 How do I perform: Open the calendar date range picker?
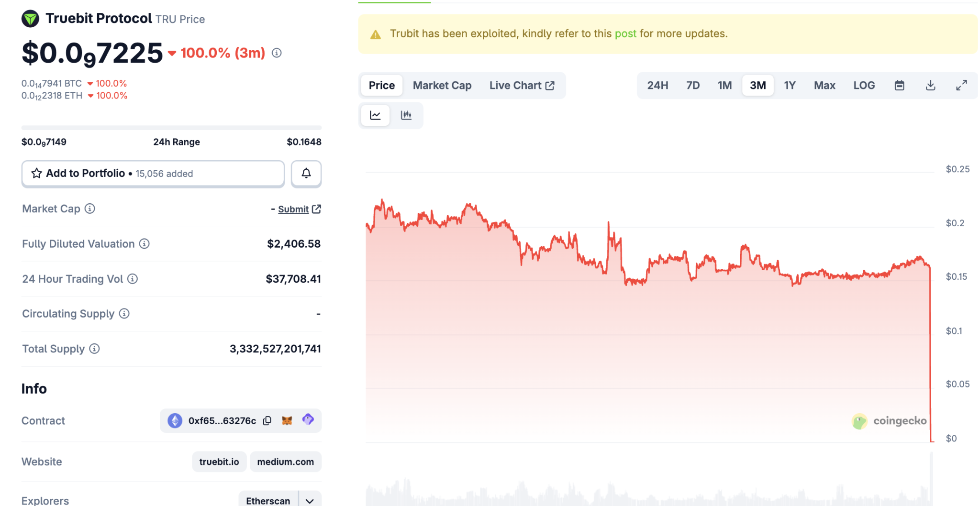[x=899, y=85]
